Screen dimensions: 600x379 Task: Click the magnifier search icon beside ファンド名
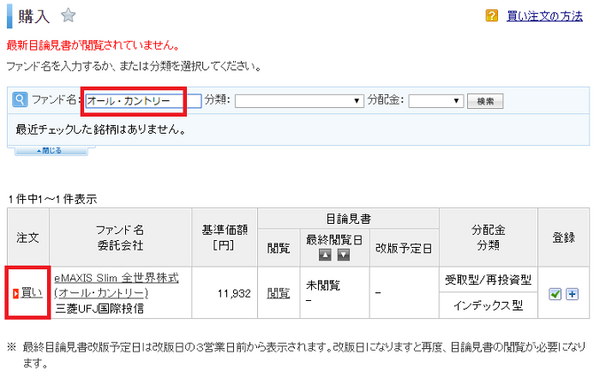[x=20, y=100]
